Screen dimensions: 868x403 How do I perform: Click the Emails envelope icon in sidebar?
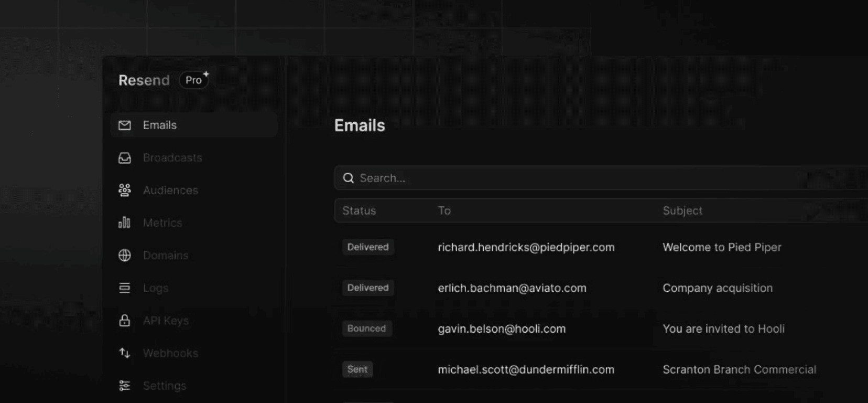tap(125, 125)
